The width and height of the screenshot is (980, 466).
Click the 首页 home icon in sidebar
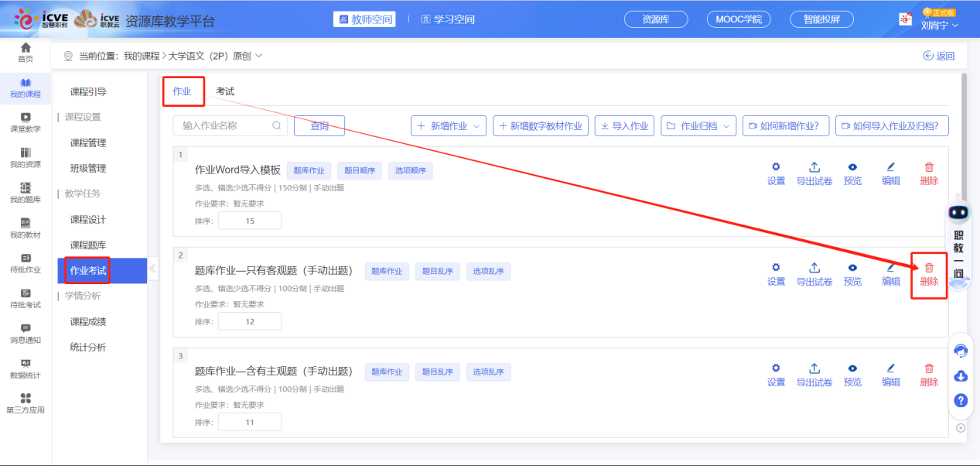coord(26,53)
